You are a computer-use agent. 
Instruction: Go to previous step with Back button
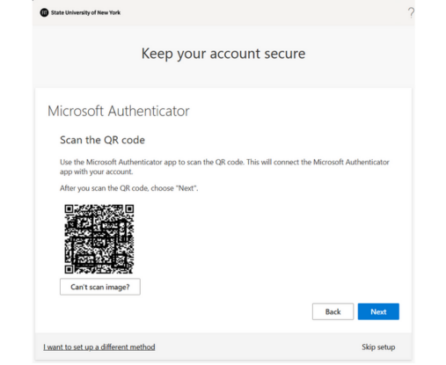(x=333, y=311)
